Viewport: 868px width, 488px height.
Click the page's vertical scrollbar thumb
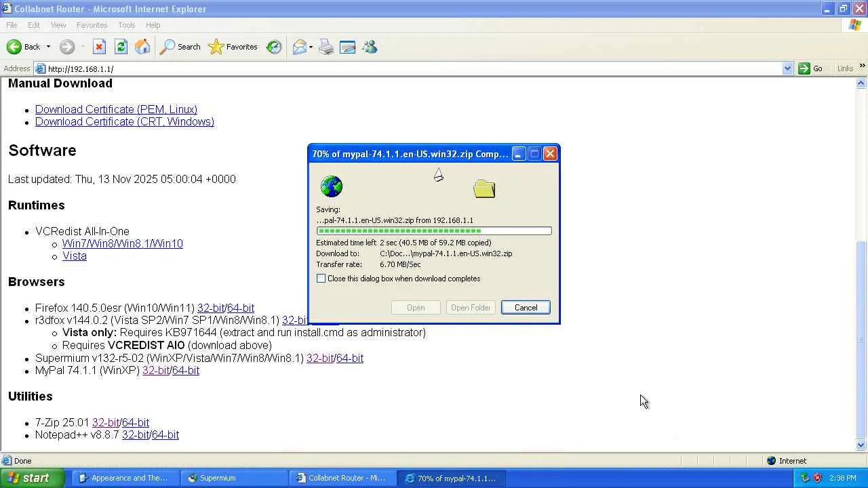click(861, 340)
